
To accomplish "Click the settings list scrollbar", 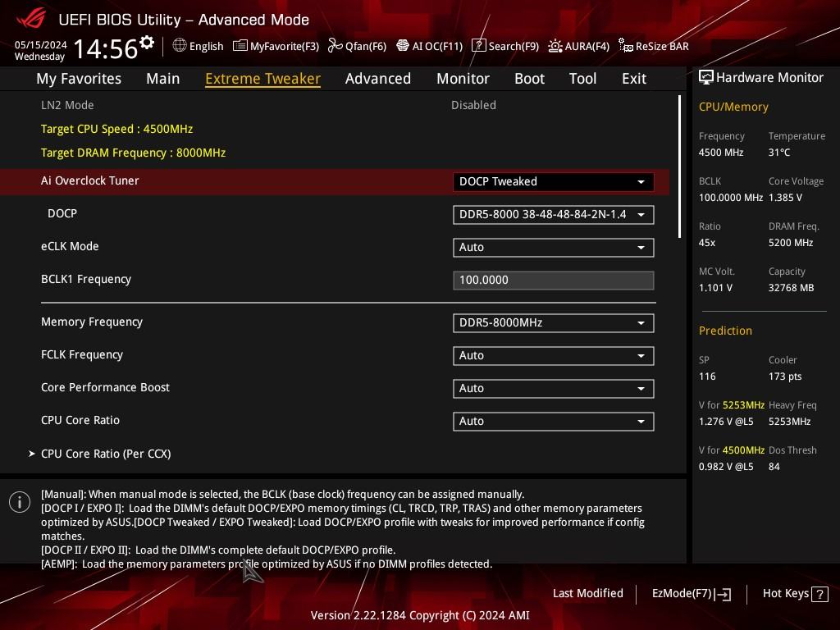I will [679, 167].
